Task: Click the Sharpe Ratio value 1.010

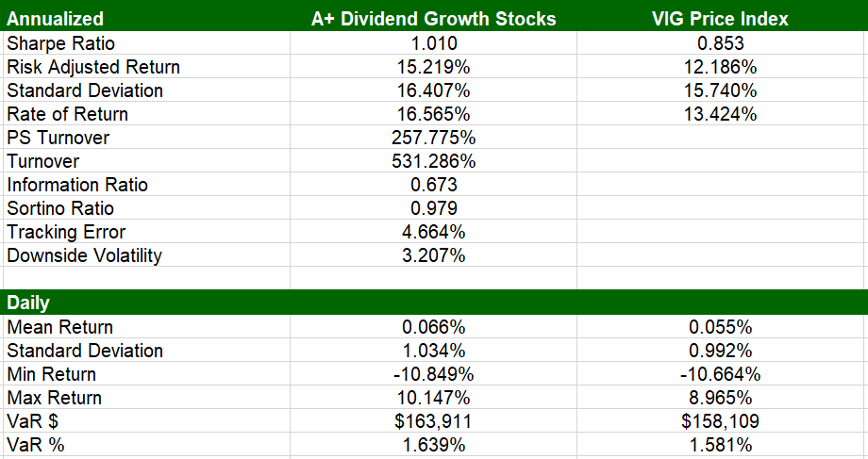Action: pos(434,43)
